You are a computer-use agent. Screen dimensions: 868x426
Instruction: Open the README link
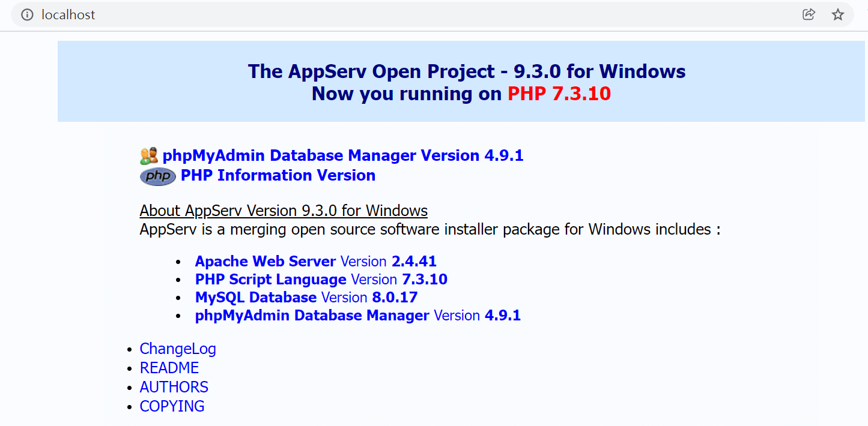click(169, 368)
